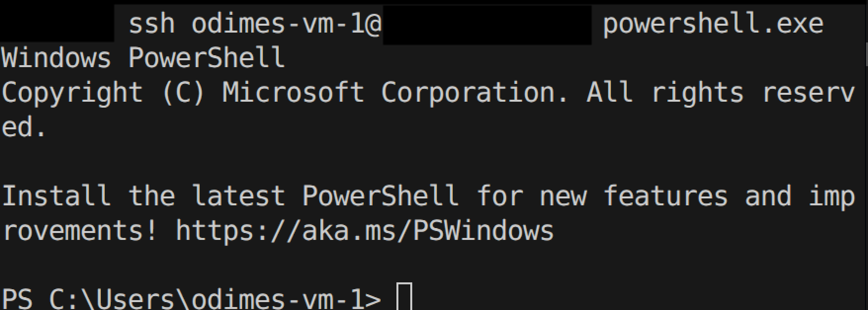The height and width of the screenshot is (310, 868).
Task: Click the "odimes-vm-1@" username text
Action: (287, 24)
